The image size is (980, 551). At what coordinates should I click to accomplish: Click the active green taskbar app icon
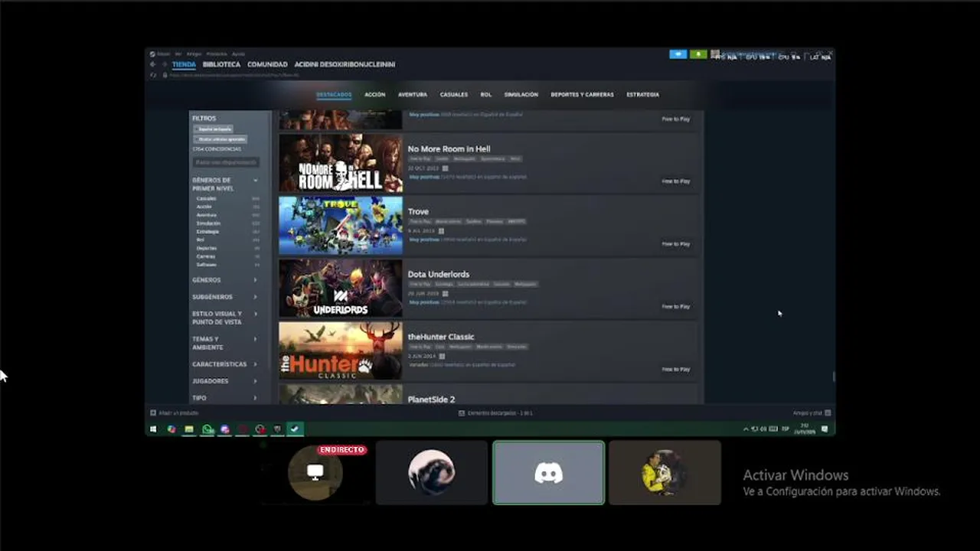pyautogui.click(x=295, y=429)
